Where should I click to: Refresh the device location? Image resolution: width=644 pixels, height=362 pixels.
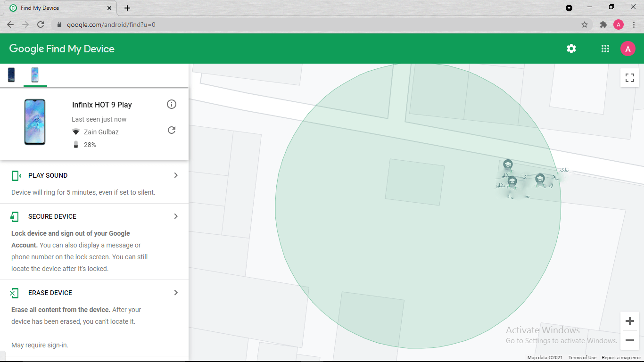pyautogui.click(x=172, y=130)
